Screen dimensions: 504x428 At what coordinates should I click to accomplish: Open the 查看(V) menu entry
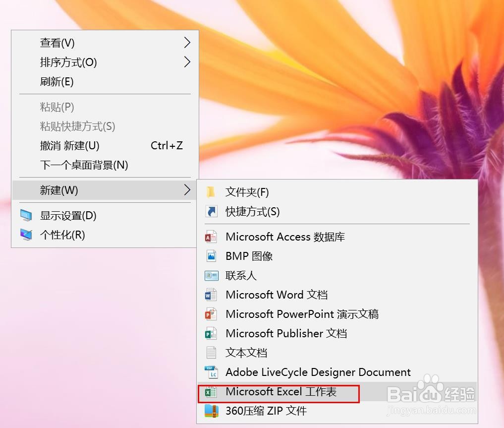(x=105, y=43)
